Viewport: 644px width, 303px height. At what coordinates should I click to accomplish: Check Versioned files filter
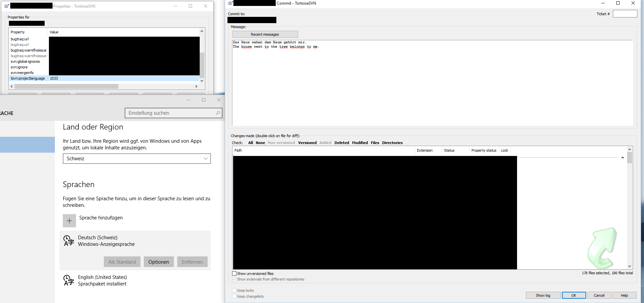(307, 143)
